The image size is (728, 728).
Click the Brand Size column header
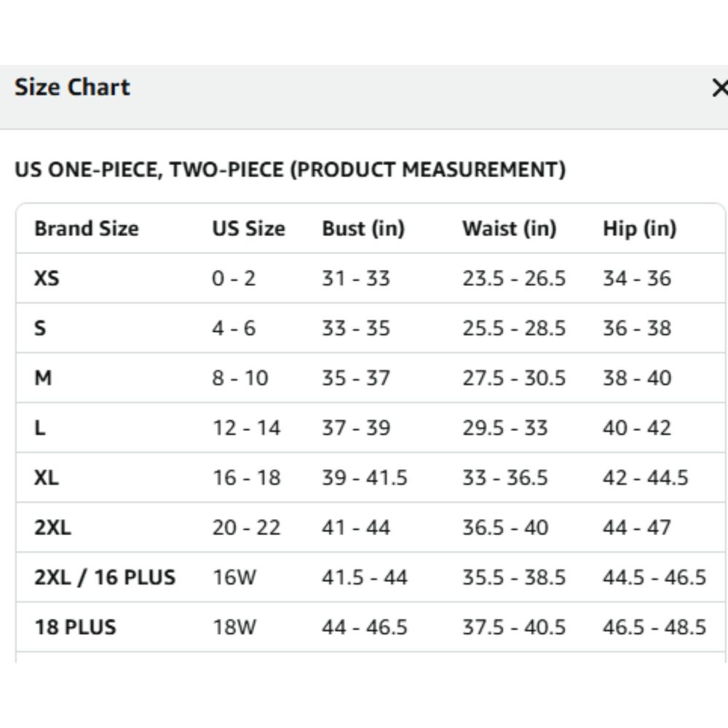point(86,229)
